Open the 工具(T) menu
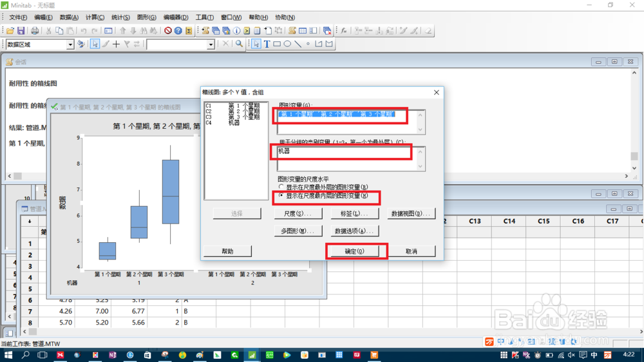This screenshot has height=362, width=644. pos(205,17)
